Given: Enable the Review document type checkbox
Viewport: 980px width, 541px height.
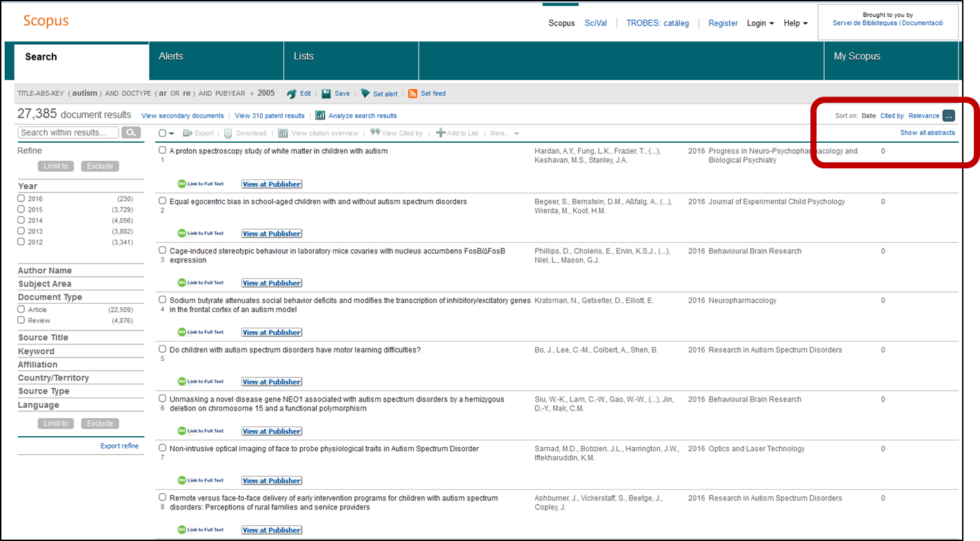Looking at the screenshot, I should point(21,320).
